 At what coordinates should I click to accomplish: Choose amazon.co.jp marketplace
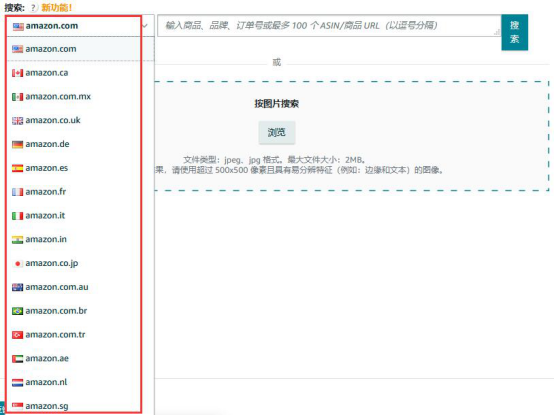(81, 263)
